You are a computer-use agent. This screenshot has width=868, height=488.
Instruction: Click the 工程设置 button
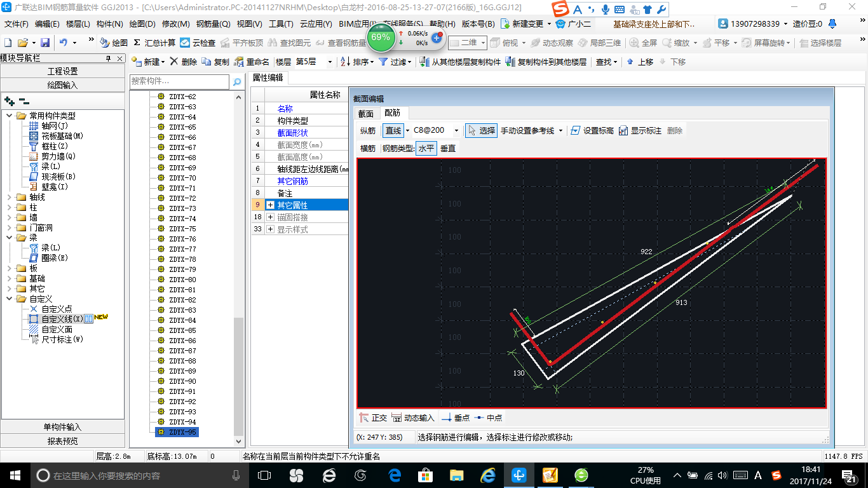tap(63, 71)
